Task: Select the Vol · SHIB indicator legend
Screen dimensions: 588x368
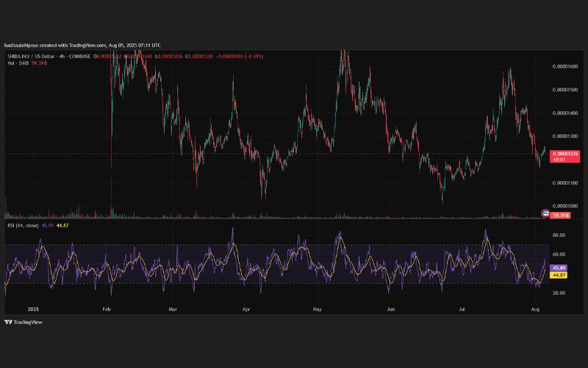Action: (18, 63)
